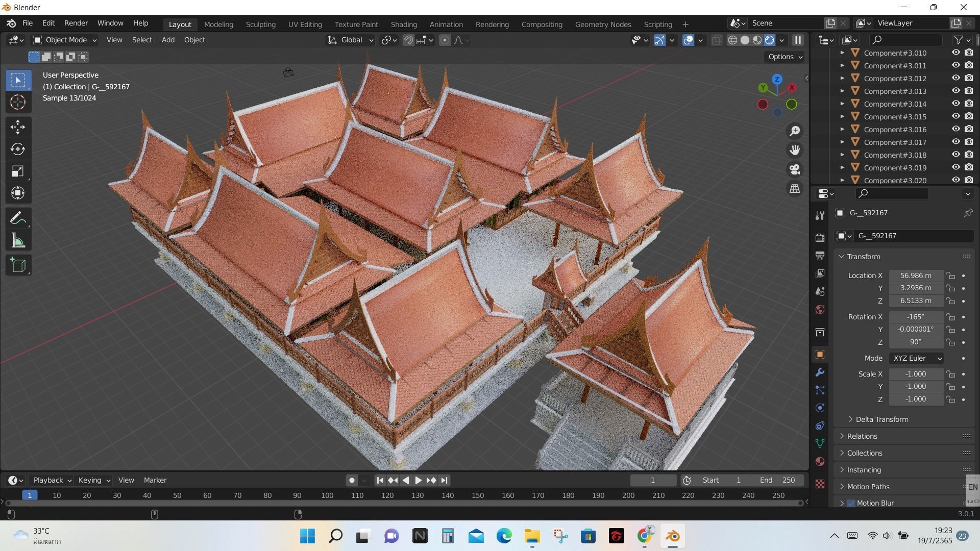The height and width of the screenshot is (551, 980).
Task: Open rotation Mode XYZ Euler dropdown
Action: coord(916,358)
